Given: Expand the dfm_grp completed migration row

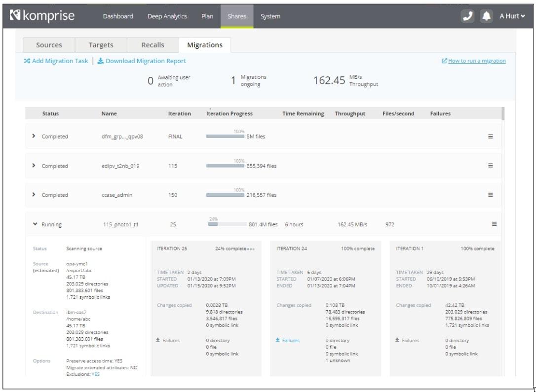Looking at the screenshot, I should [34, 137].
